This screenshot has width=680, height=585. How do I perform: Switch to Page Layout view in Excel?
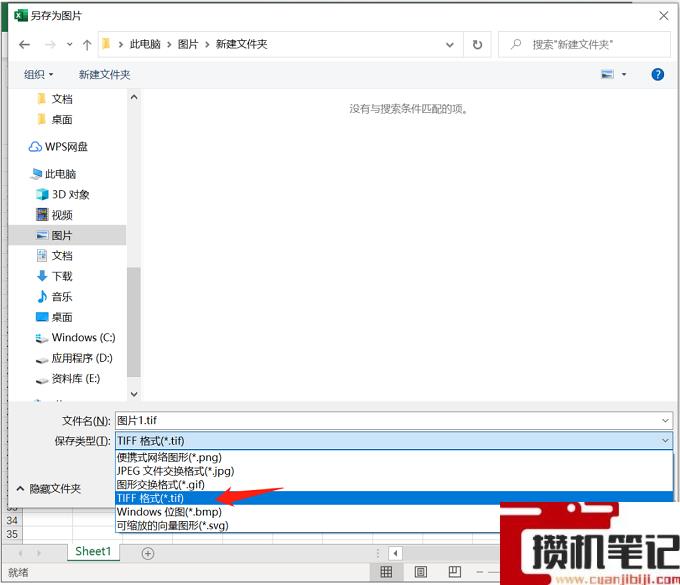coord(421,572)
